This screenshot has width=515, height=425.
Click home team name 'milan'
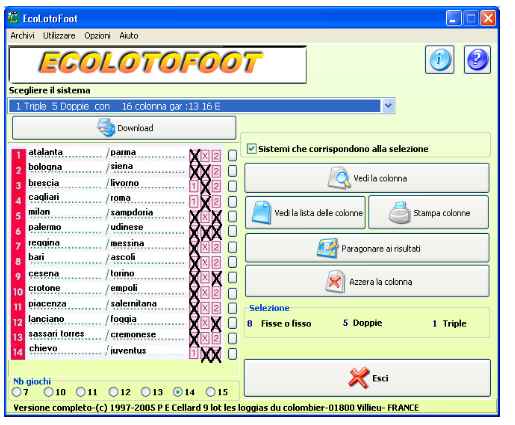pos(39,212)
